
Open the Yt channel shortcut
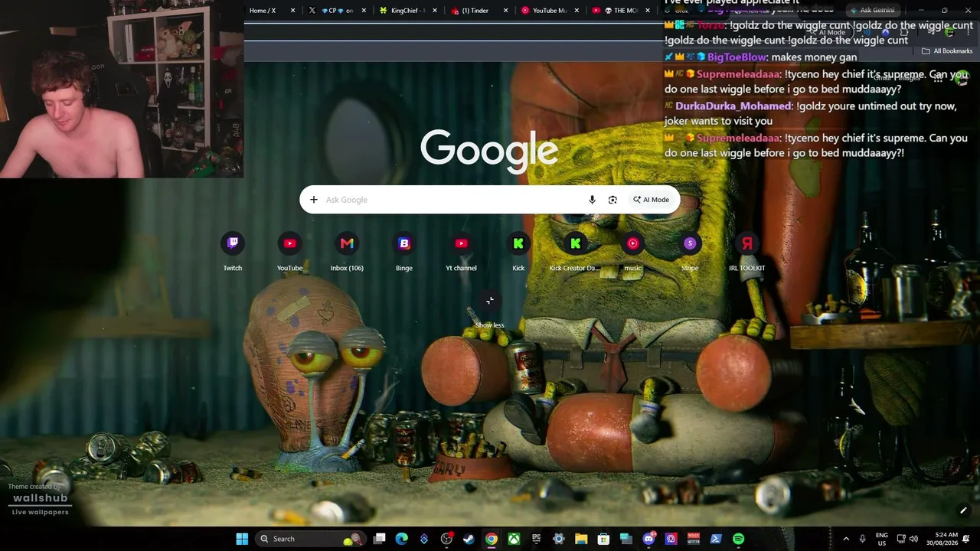(x=461, y=253)
